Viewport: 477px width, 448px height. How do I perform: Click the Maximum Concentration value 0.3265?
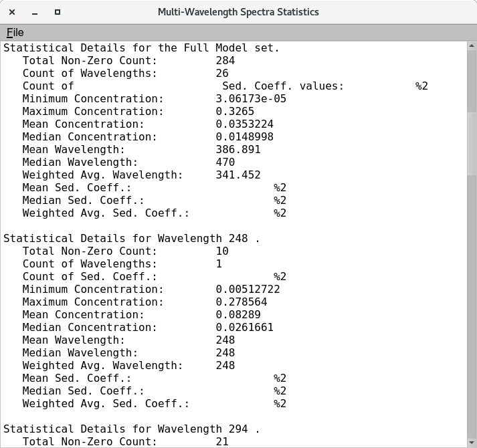click(x=235, y=111)
